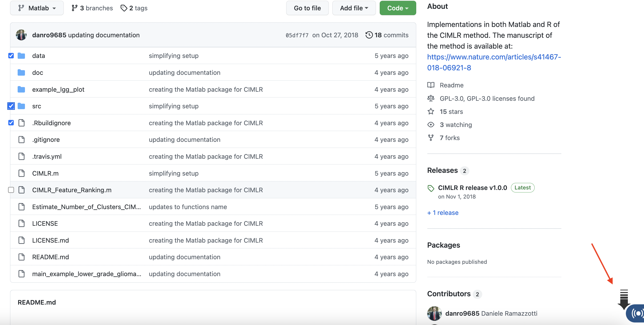Check the CIMLR_Feature_Ranking.m checkbox
Screen dimensions: 644x325
[x=11, y=190]
